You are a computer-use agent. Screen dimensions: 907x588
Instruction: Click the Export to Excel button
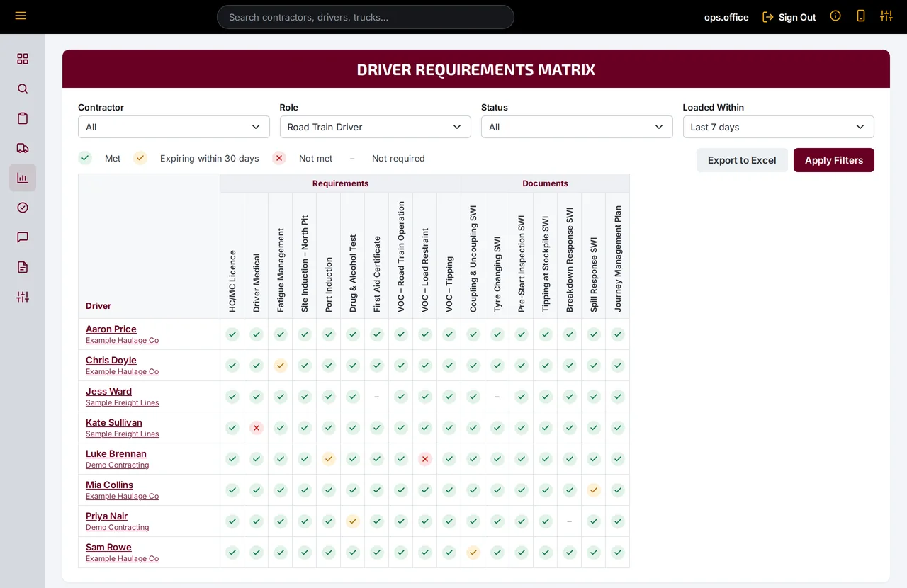(742, 160)
